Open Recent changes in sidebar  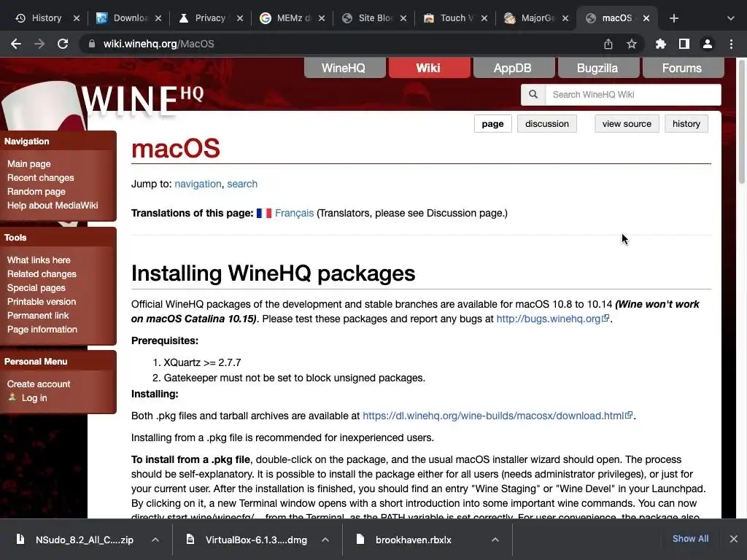(x=41, y=178)
